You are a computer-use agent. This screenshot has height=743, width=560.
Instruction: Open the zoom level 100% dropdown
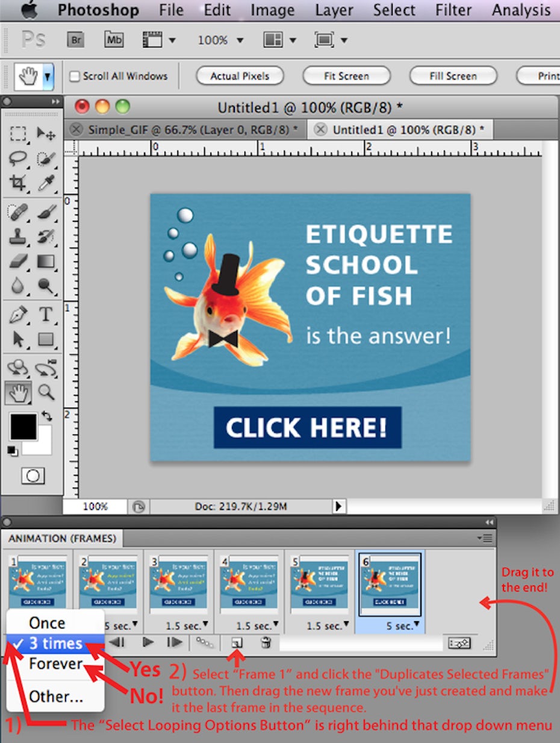tap(220, 40)
